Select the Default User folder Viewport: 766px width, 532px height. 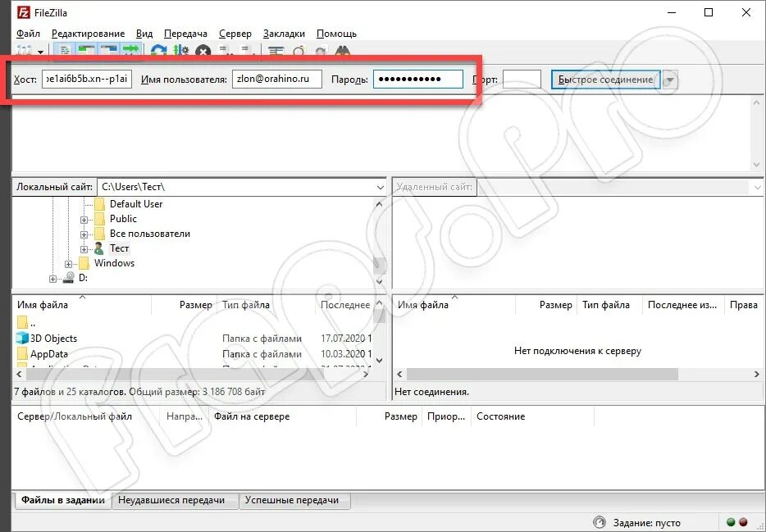(136, 204)
